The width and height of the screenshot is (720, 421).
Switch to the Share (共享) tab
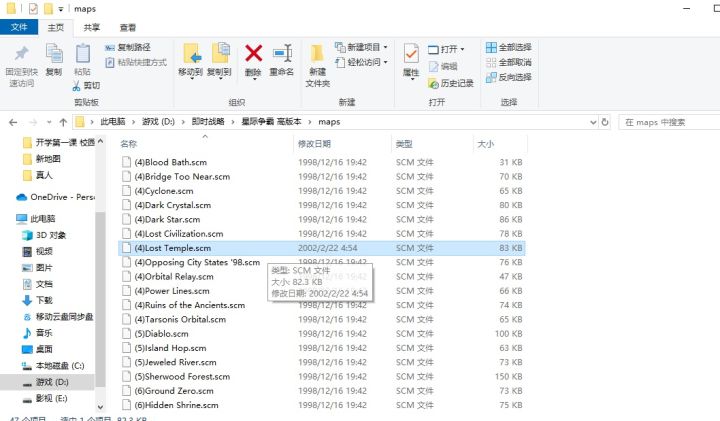91,28
